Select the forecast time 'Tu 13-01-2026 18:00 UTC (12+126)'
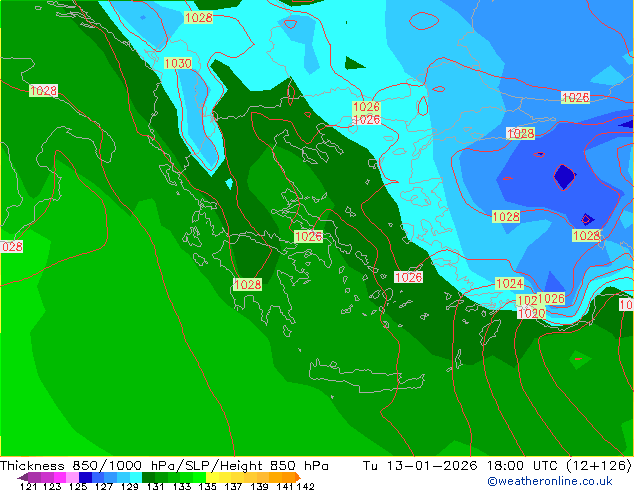634x490 pixels. tap(497, 465)
